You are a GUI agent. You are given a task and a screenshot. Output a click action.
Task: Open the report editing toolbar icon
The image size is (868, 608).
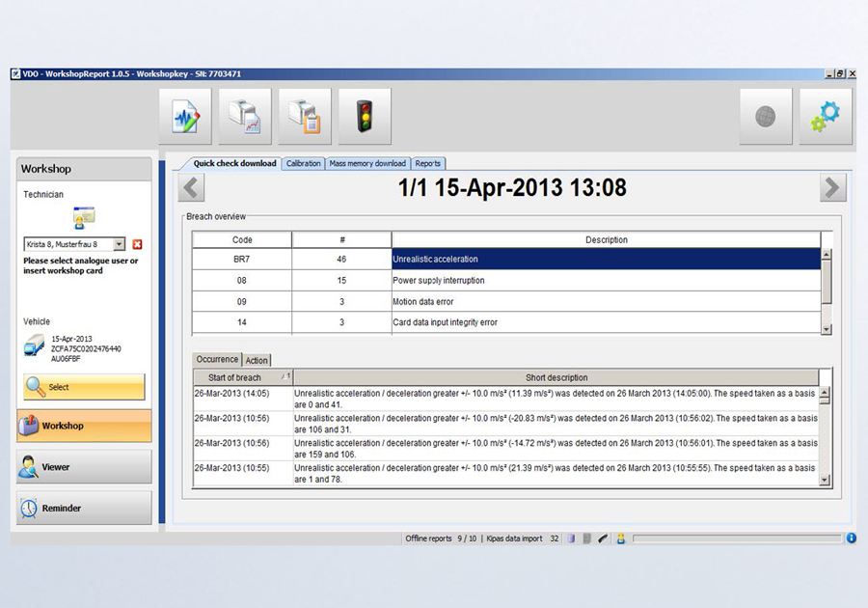[185, 116]
